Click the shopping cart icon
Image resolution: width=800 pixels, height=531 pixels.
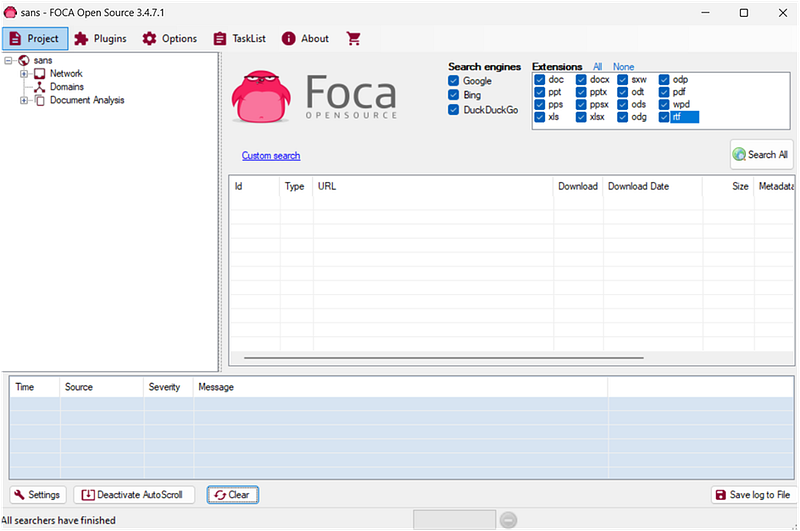pyautogui.click(x=353, y=38)
